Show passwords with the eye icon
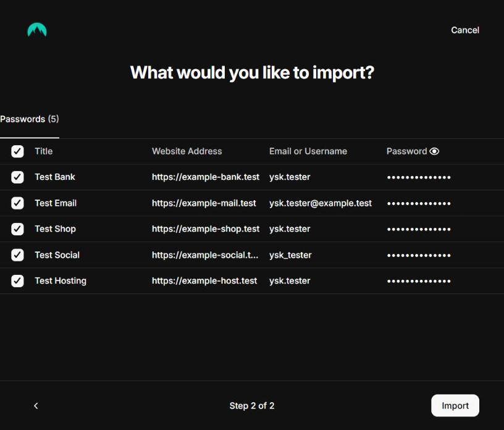This screenshot has width=504, height=430. pyautogui.click(x=434, y=151)
